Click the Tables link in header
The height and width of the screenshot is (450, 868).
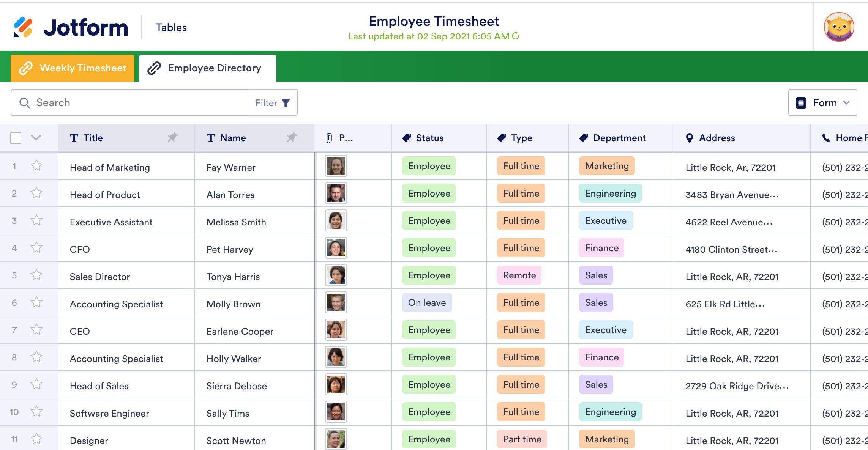(171, 27)
